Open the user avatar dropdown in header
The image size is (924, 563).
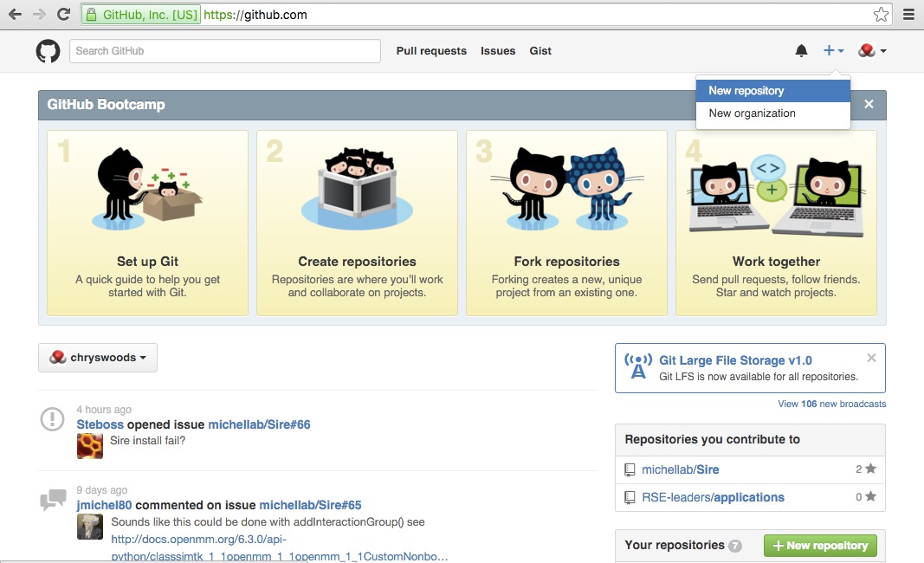(x=872, y=51)
